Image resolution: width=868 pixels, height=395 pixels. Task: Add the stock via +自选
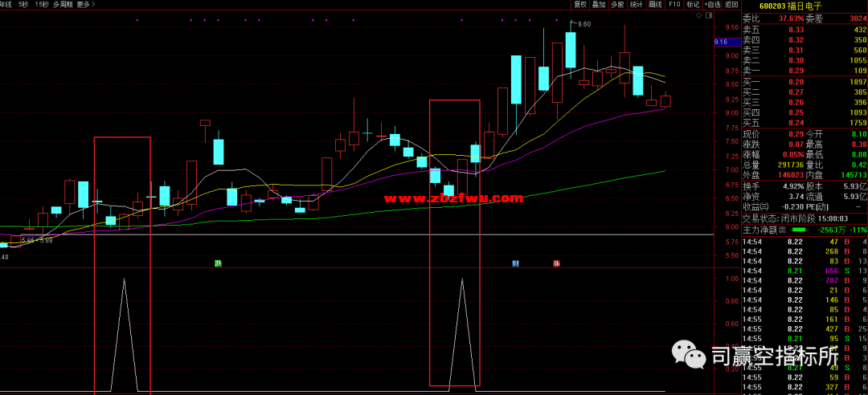(x=712, y=5)
